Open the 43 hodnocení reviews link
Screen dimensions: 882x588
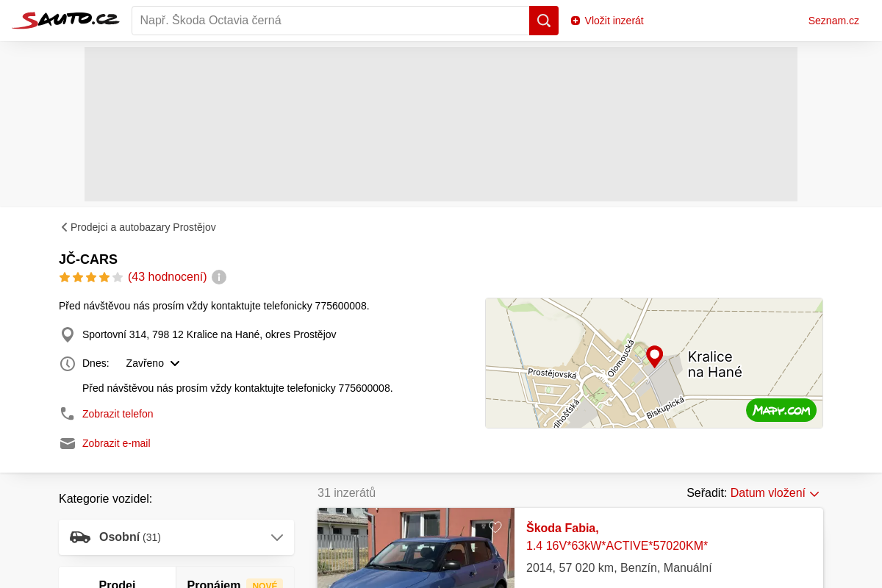pos(168,277)
